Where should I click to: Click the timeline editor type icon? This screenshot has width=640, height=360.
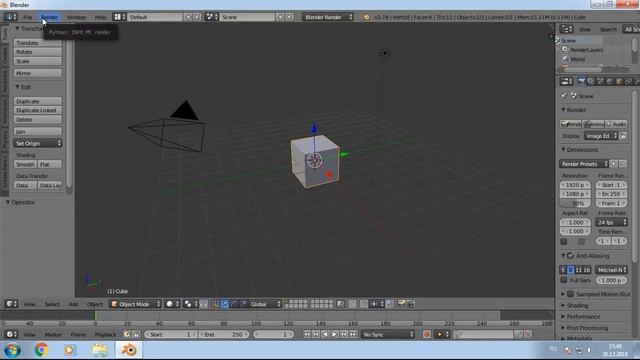11,334
